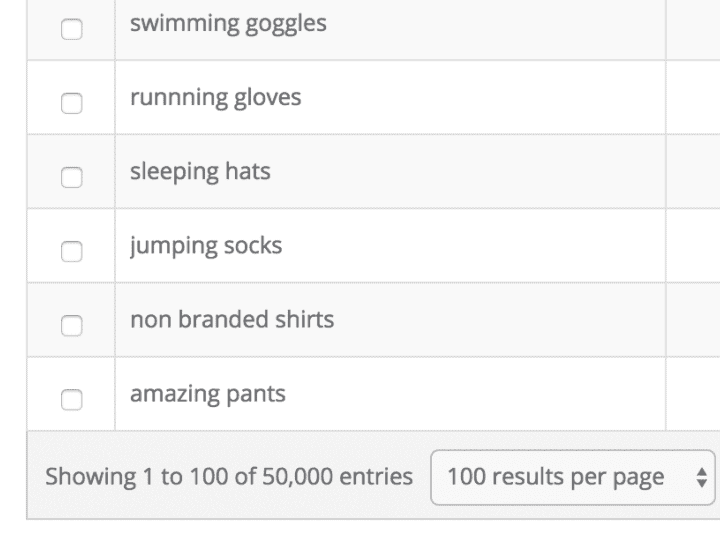Click the sleeping hats keyword text

(200, 171)
